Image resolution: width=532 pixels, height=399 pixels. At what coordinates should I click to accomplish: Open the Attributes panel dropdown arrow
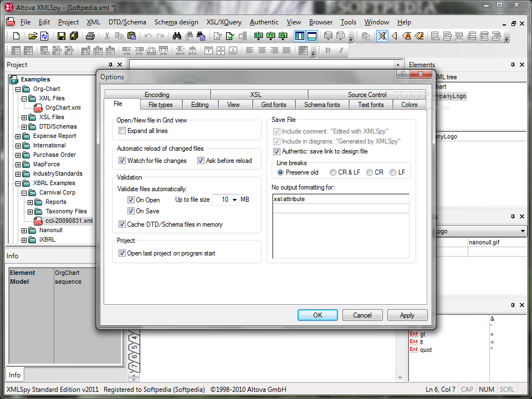click(x=523, y=232)
